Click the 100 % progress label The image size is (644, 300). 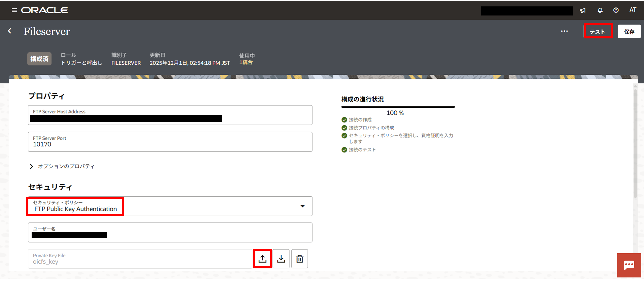click(395, 113)
